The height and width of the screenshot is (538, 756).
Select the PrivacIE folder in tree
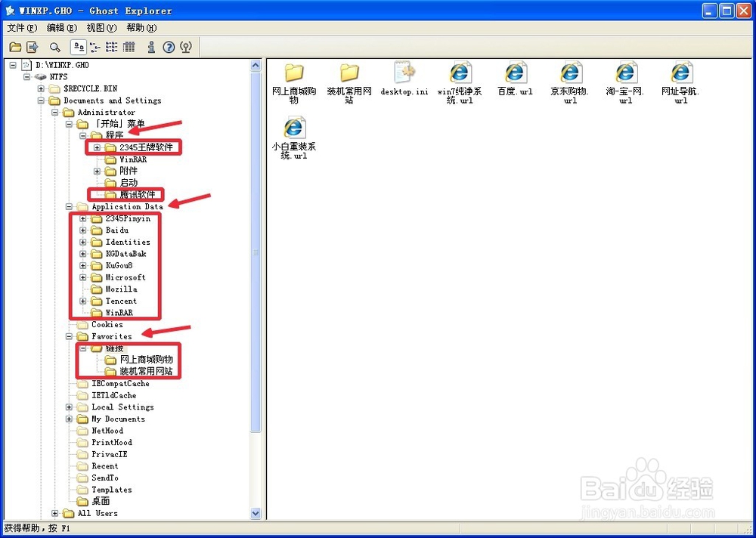110,455
